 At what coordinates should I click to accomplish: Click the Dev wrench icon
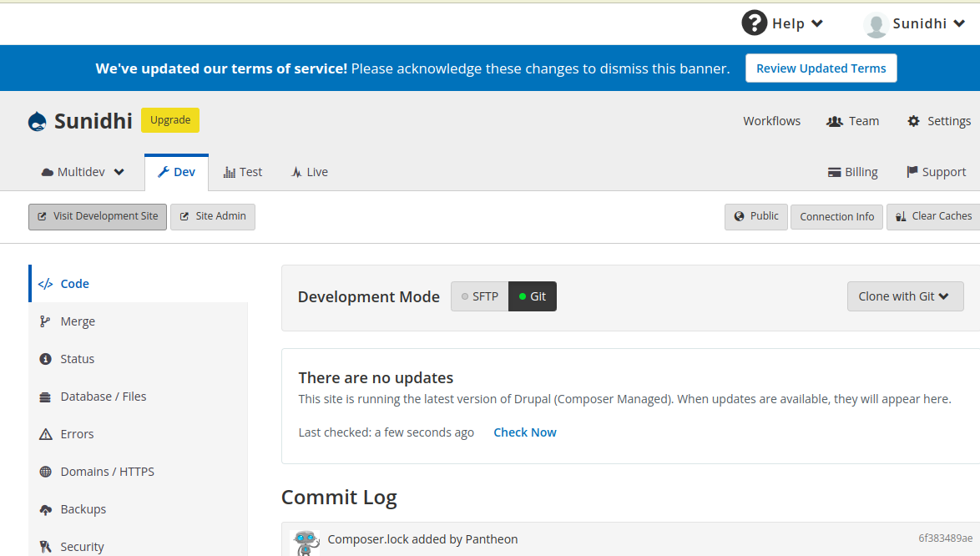click(163, 172)
